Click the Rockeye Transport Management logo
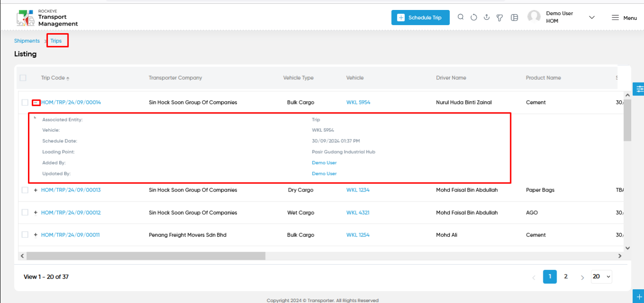This screenshot has height=303, width=644. (47, 18)
